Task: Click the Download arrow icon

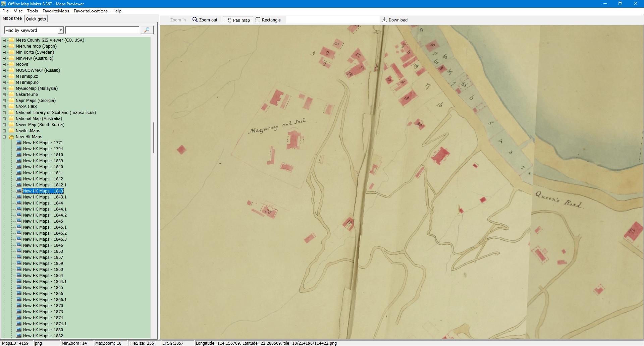Action: click(385, 20)
